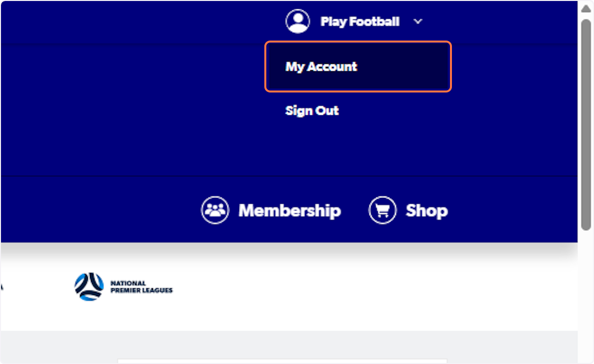Click the avatar icon beside Play Football

coord(297,21)
